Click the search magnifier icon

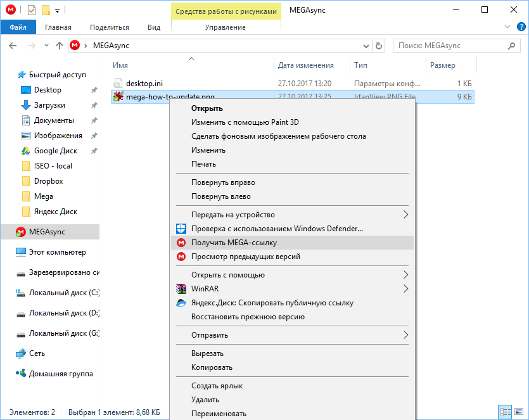[x=511, y=46]
